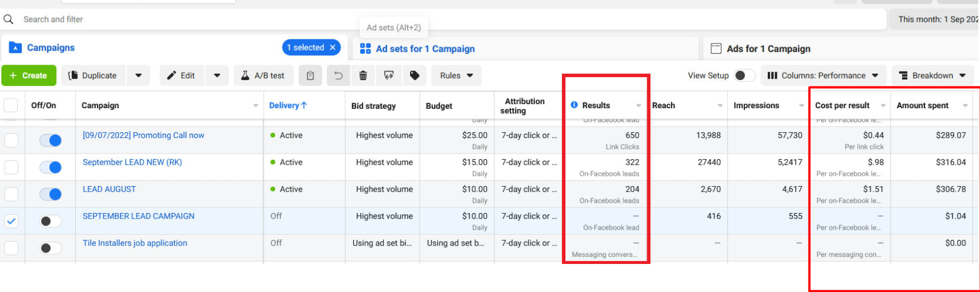Clear selection with X on '1 selected' badge
Screen dimensions: 980x292
(333, 48)
